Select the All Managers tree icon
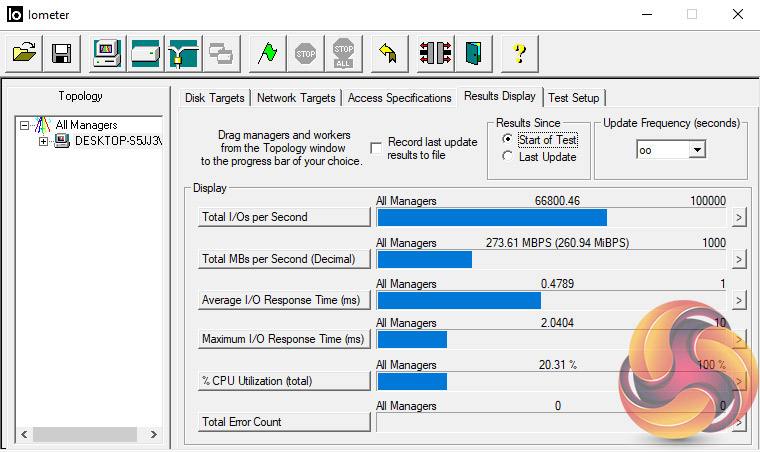 click(x=43, y=125)
